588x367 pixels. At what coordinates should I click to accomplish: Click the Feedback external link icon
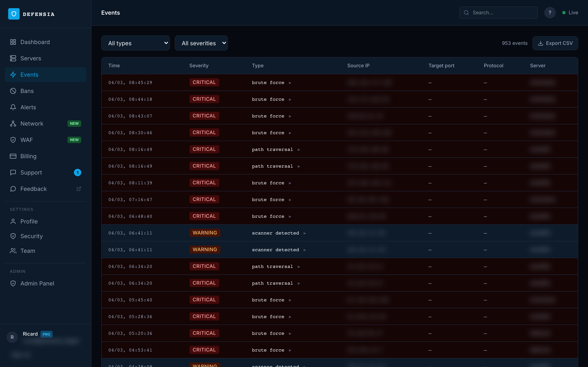pyautogui.click(x=79, y=189)
